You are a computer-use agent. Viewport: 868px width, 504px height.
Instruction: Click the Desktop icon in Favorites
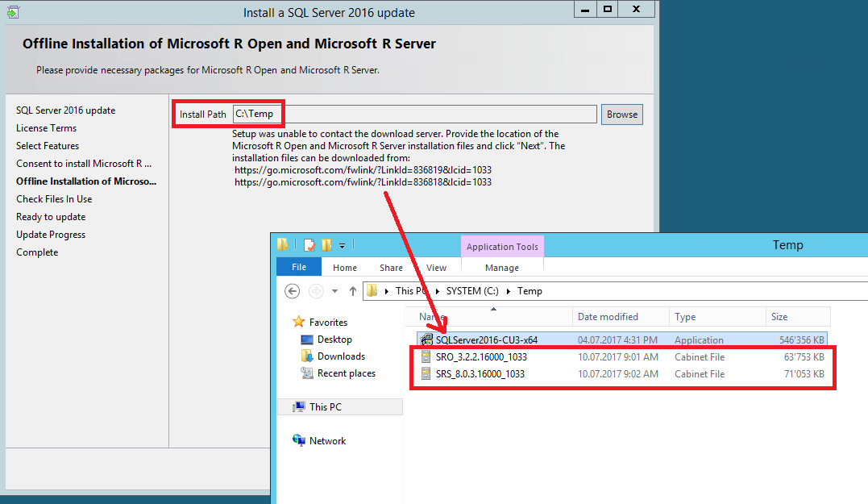[x=307, y=339]
